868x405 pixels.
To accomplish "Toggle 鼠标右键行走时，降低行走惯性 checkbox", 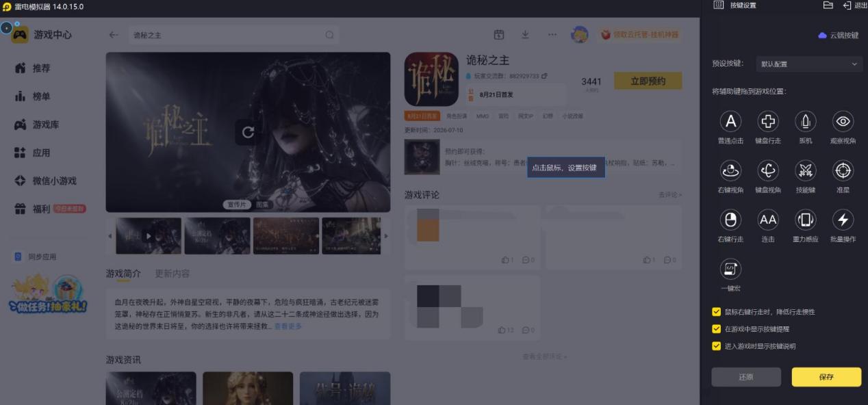I will pyautogui.click(x=717, y=312).
